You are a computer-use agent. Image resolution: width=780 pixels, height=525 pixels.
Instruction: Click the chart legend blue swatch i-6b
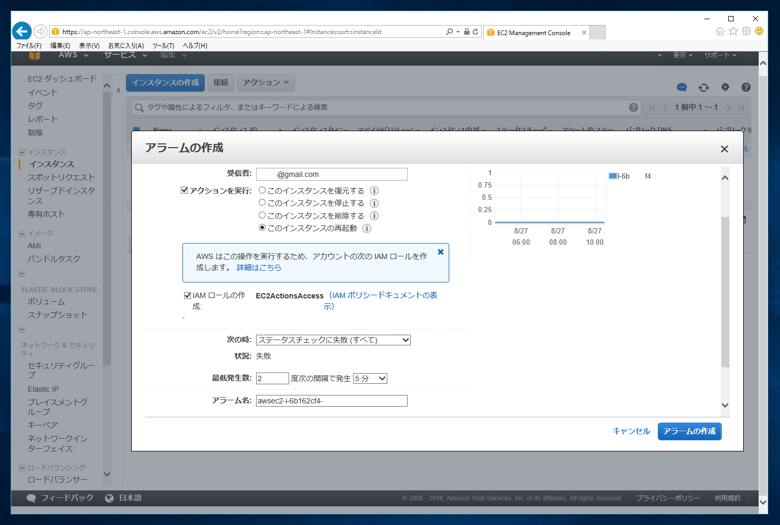point(613,176)
